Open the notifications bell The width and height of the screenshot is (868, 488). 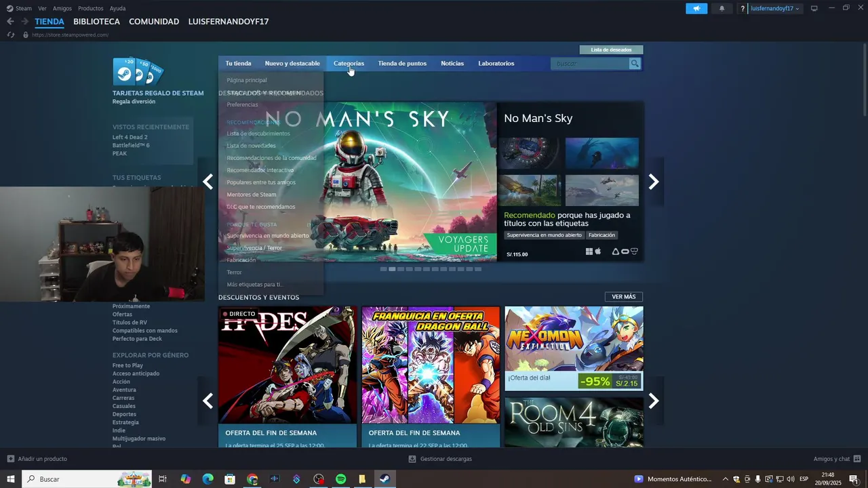click(x=722, y=8)
